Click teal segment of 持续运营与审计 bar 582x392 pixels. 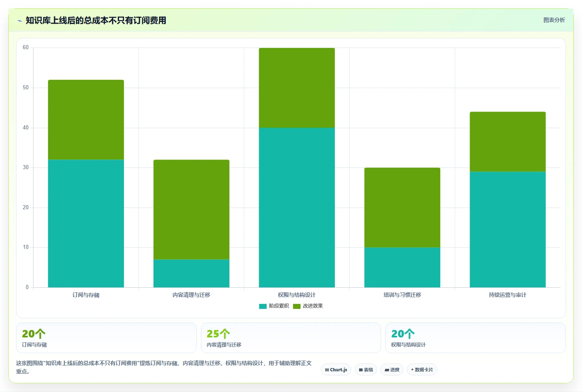[x=508, y=229]
